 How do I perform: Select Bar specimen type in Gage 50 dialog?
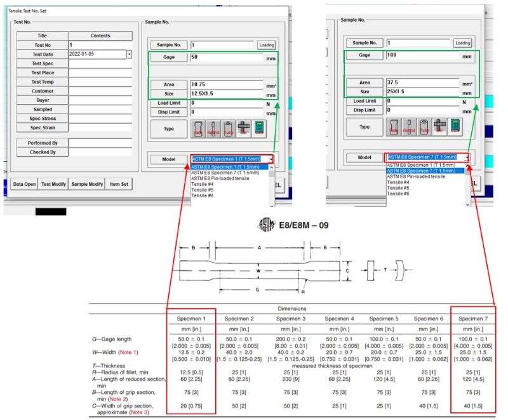pyautogui.click(x=244, y=129)
